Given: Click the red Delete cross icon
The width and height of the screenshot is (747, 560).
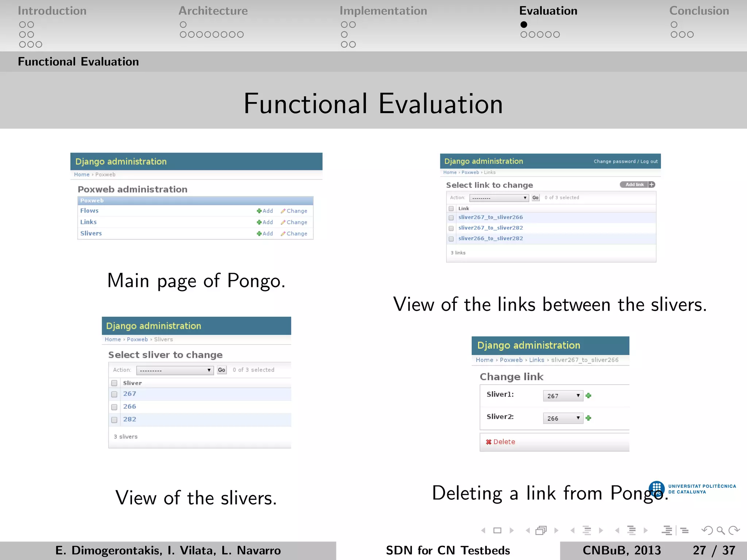Looking at the screenshot, I should point(489,442).
